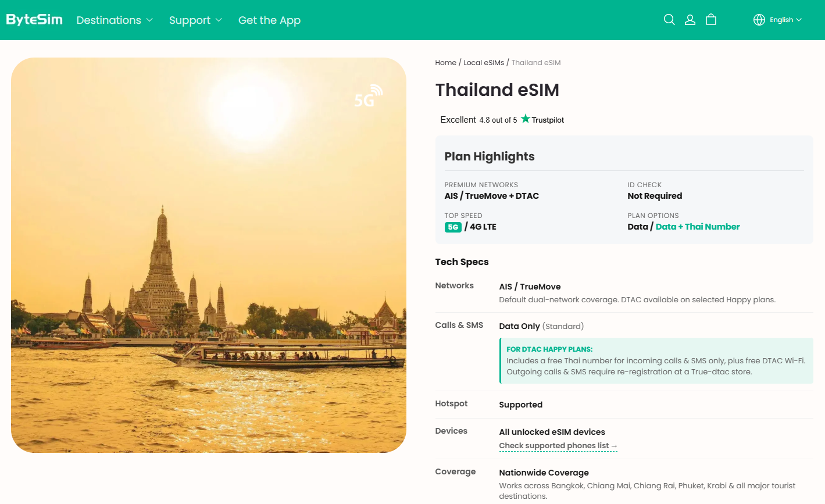Open Check supported phones list link
Viewport: 825px width, 504px height.
tap(558, 446)
